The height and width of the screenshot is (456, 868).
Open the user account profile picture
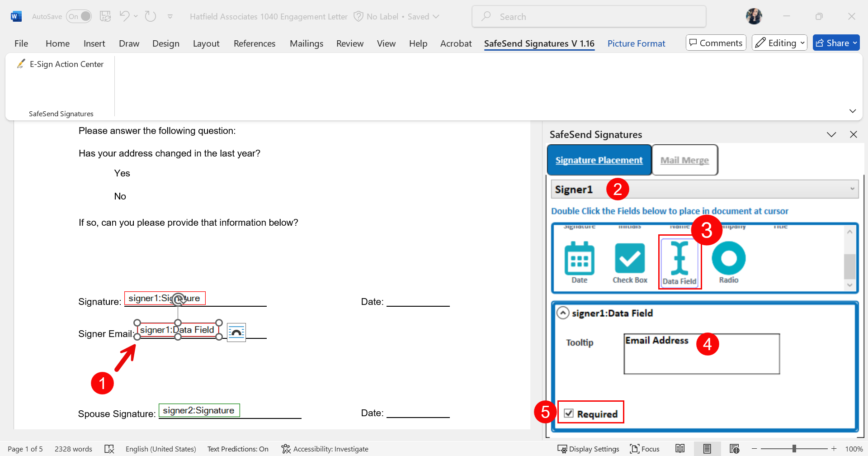[754, 17]
